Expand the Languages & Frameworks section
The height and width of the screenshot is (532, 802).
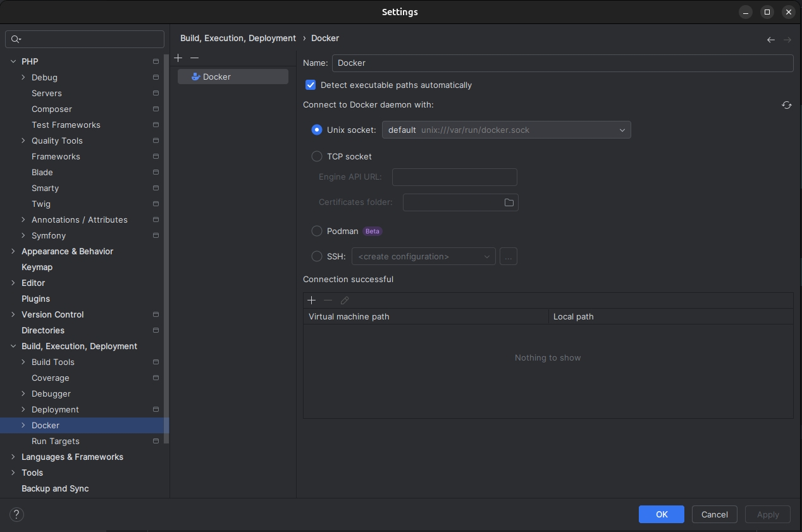[x=13, y=457]
